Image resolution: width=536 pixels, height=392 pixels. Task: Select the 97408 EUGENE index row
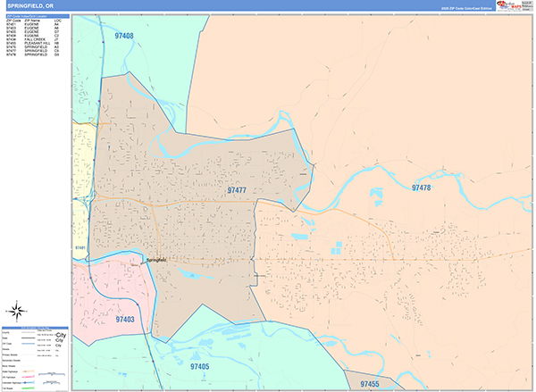click(33, 36)
